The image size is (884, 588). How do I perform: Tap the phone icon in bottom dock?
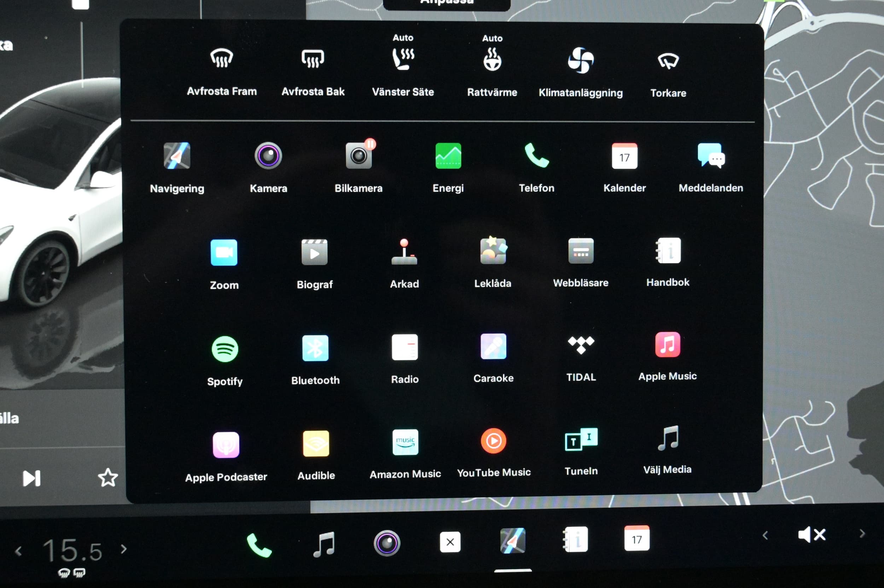(259, 545)
